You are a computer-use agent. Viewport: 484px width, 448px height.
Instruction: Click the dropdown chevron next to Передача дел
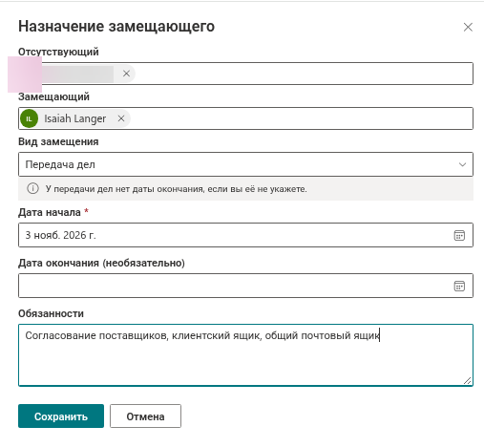462,164
